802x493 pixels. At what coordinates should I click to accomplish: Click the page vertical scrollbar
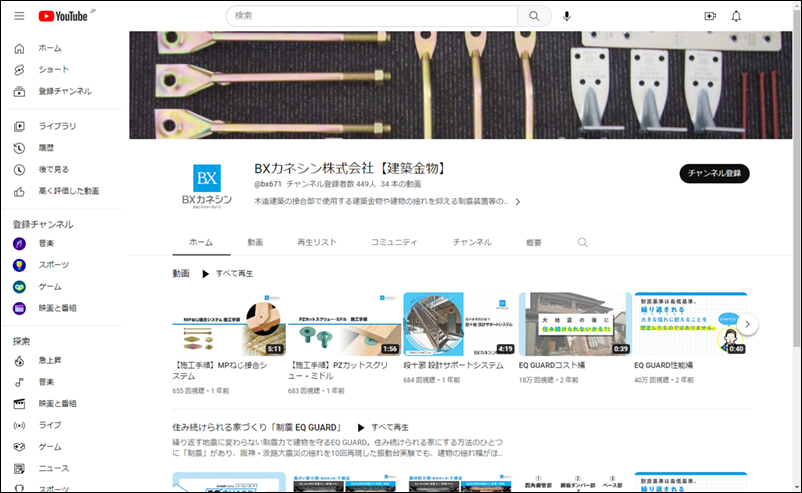(x=797, y=179)
